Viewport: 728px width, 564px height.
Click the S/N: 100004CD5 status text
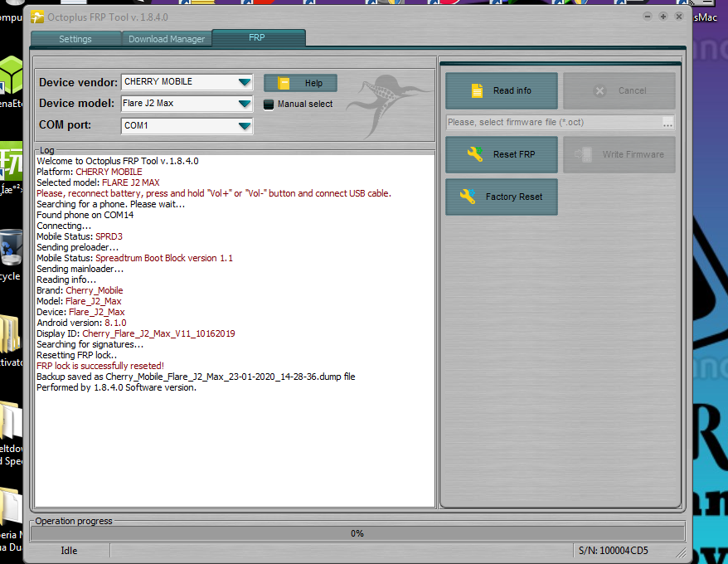click(614, 551)
